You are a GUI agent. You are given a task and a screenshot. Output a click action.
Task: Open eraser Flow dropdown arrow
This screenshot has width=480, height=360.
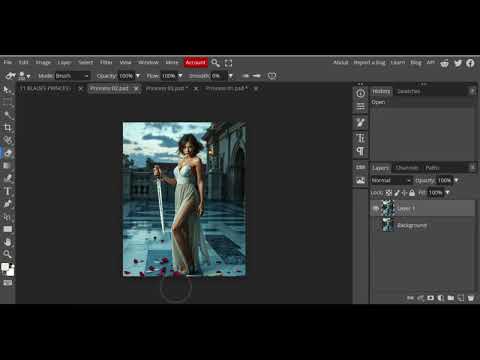[180, 76]
